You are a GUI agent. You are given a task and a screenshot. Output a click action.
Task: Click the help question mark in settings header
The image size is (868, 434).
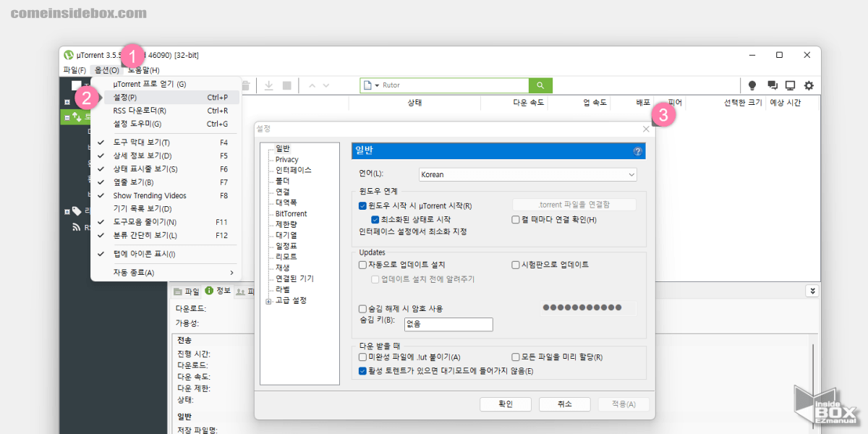pyautogui.click(x=637, y=151)
